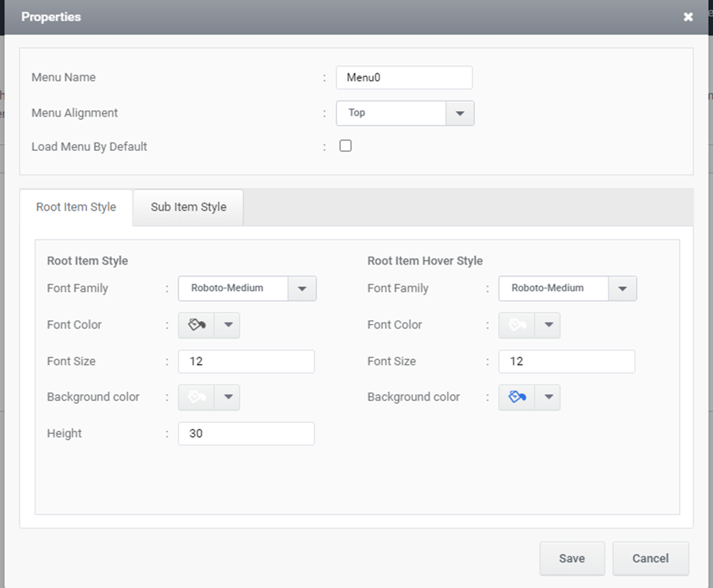Close the Properties dialog with X icon
The image size is (713, 588).
tap(688, 17)
